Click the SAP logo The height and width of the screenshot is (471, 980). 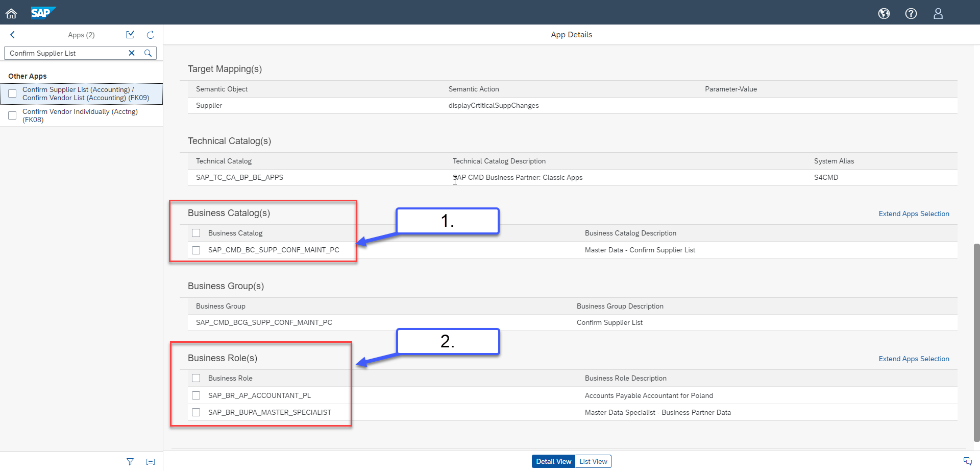43,12
